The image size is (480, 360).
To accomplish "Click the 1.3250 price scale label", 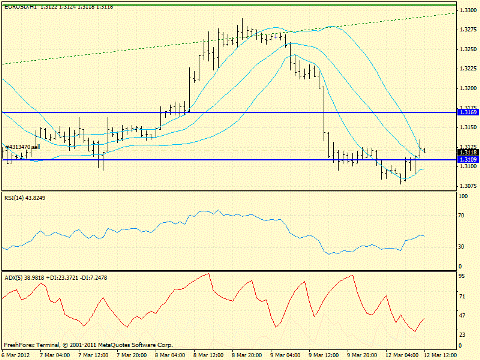I will click(468, 49).
